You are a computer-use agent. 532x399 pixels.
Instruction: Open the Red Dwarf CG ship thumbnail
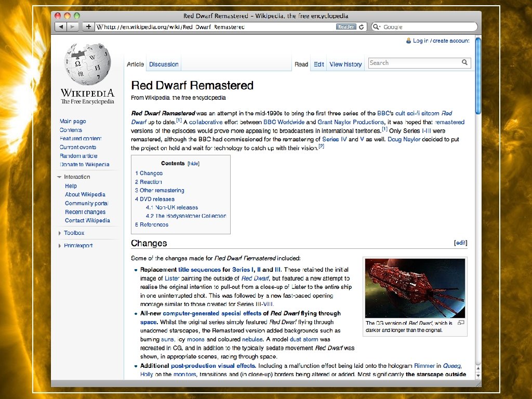tap(415, 288)
